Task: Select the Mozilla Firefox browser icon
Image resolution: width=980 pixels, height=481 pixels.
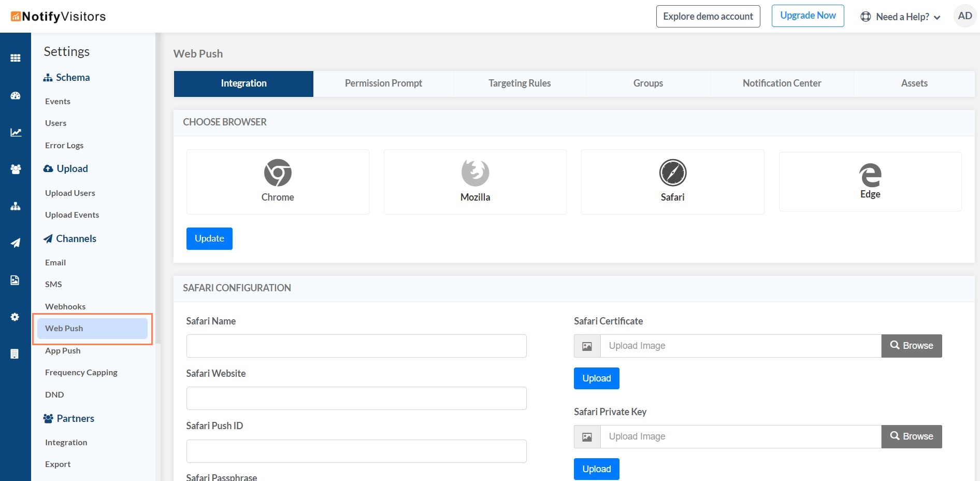Action: (475, 173)
